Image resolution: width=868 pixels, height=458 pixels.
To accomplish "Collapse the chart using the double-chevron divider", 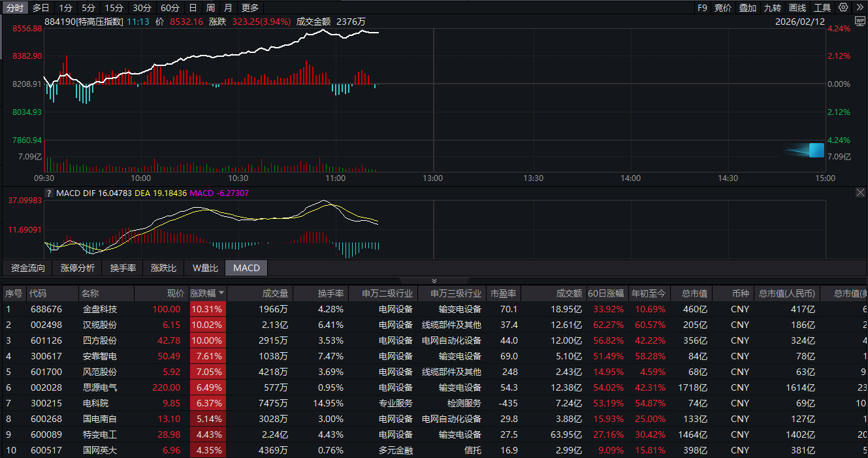I will click(x=434, y=280).
